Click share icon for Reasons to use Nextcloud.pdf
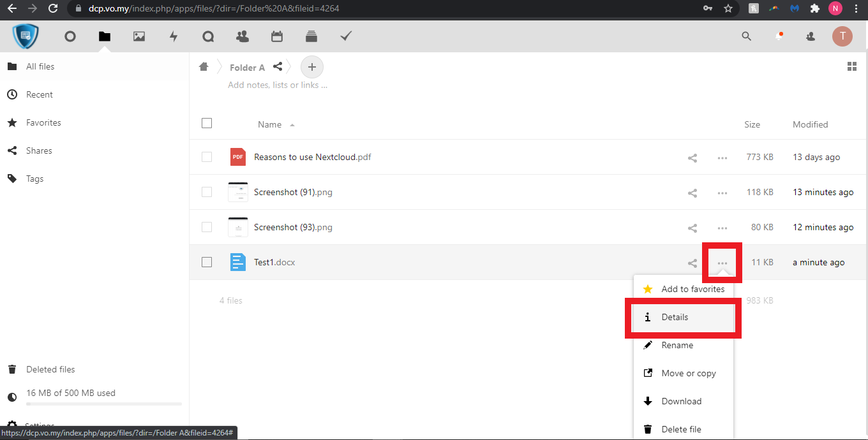 pyautogui.click(x=692, y=158)
